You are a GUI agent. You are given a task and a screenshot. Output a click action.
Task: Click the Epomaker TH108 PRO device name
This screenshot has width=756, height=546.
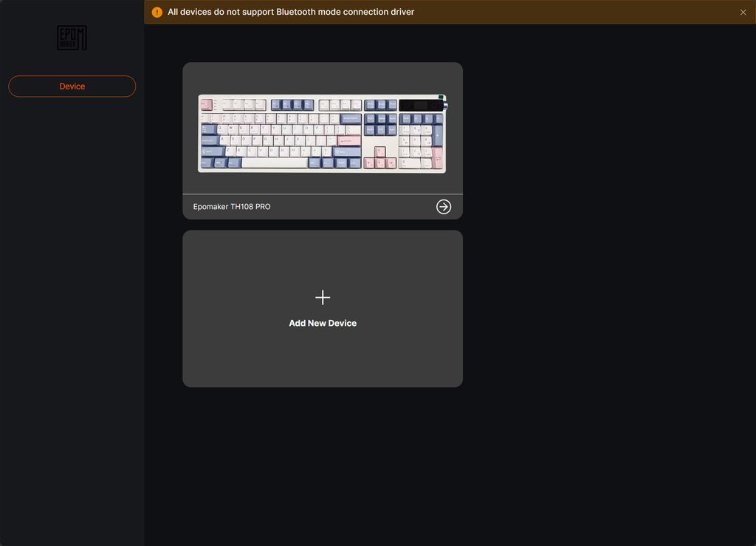232,206
